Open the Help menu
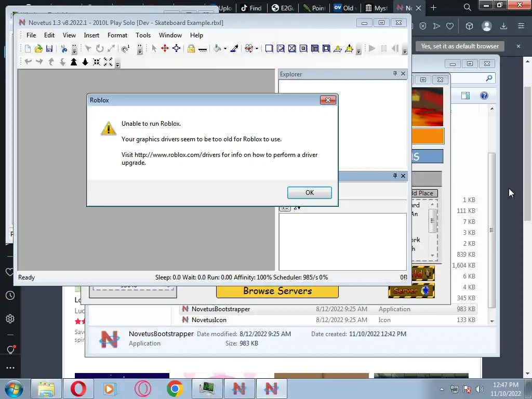 pos(196,35)
